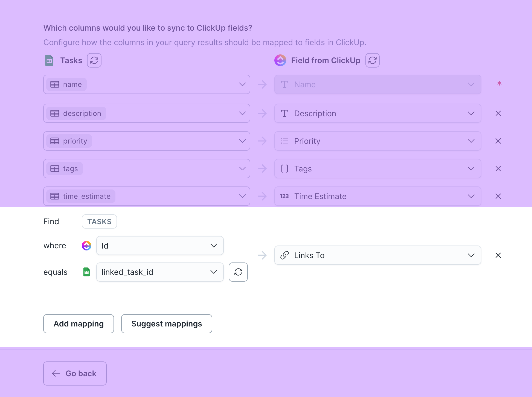Click the Suggest mappings button
Image resolution: width=532 pixels, height=397 pixels.
coord(167,324)
